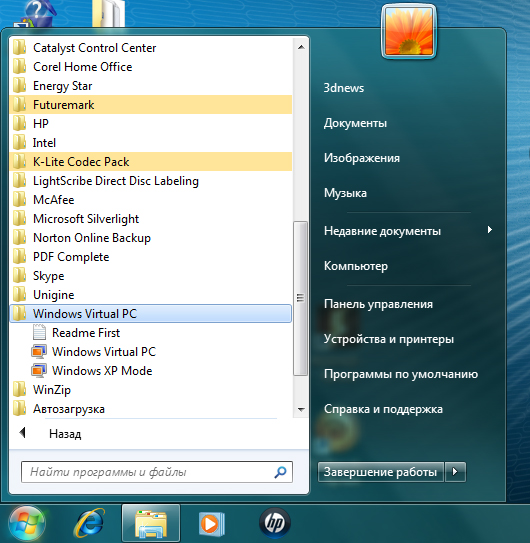Expand the K-Lite Codec Pack folder

coord(151,161)
